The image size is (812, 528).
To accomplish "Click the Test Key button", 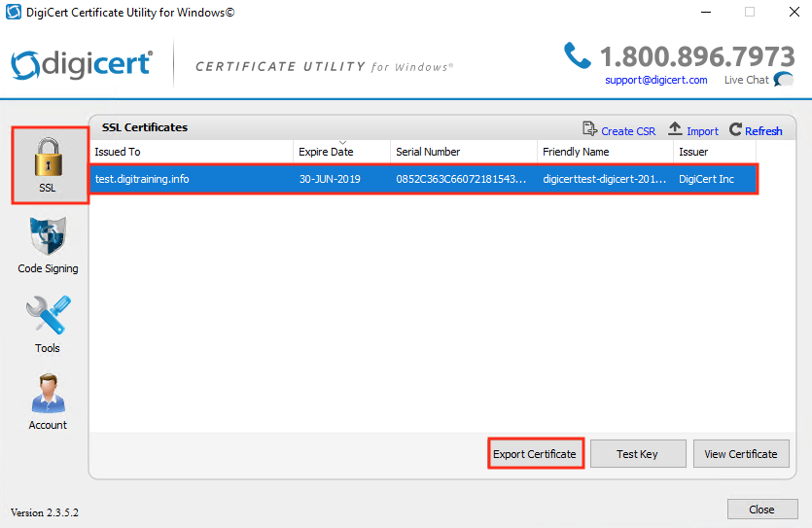I will (637, 454).
